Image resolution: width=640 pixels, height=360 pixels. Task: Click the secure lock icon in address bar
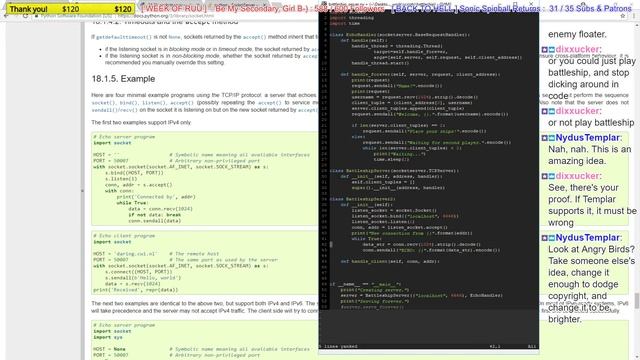tap(37, 16)
